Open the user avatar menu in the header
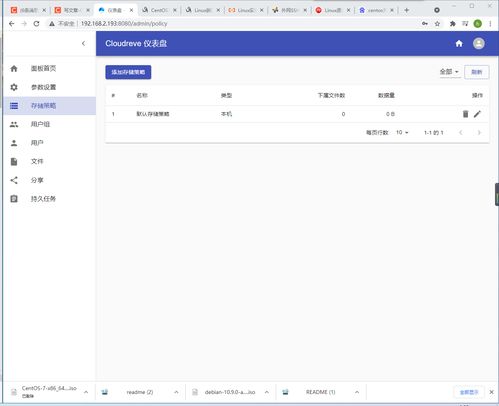The image size is (499, 406). pos(479,44)
